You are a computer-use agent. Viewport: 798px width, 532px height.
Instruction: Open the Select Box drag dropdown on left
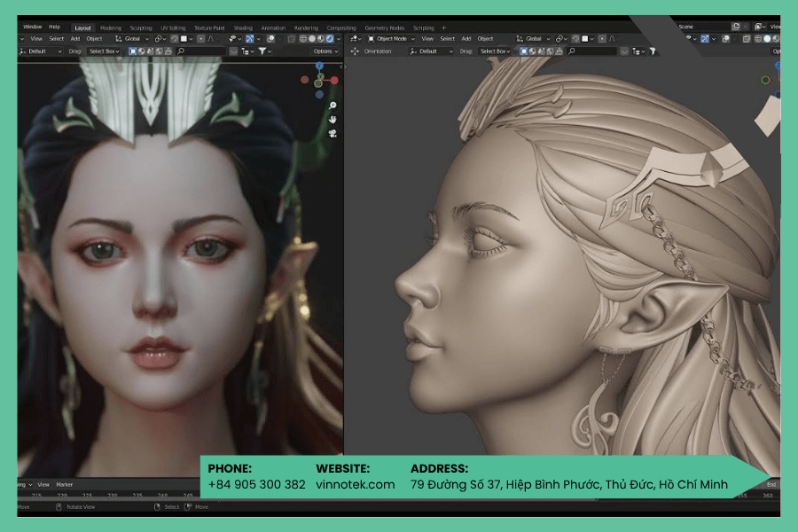click(x=104, y=51)
